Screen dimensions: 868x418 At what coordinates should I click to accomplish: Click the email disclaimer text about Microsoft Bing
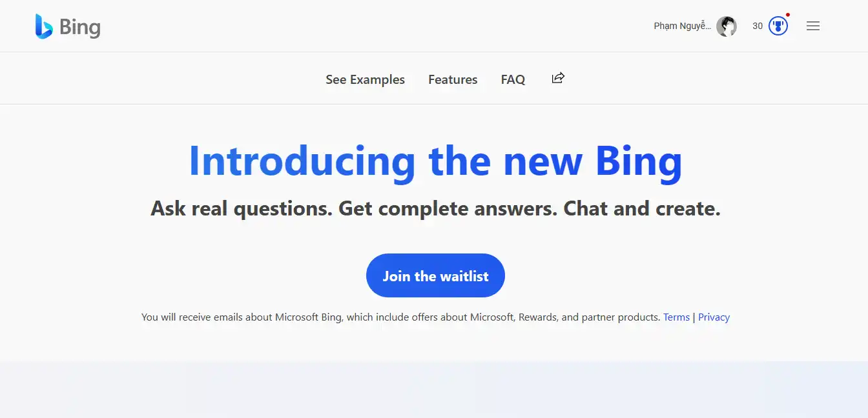[400, 317]
